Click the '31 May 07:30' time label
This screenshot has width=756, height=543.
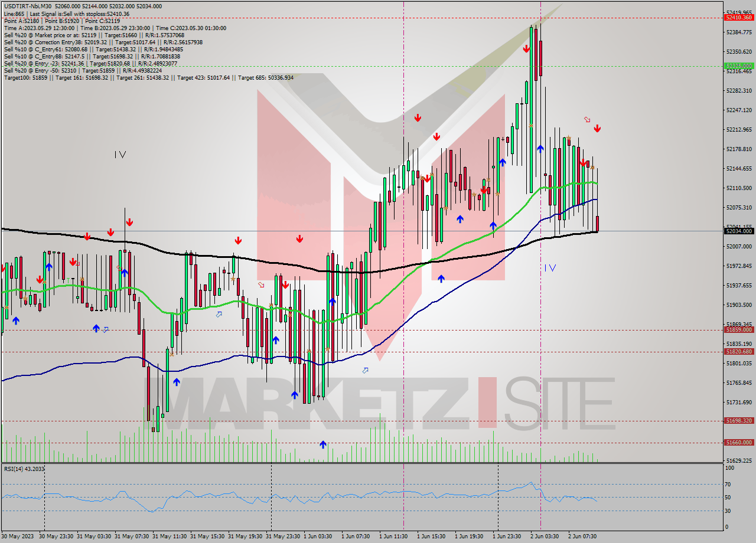coord(132,536)
